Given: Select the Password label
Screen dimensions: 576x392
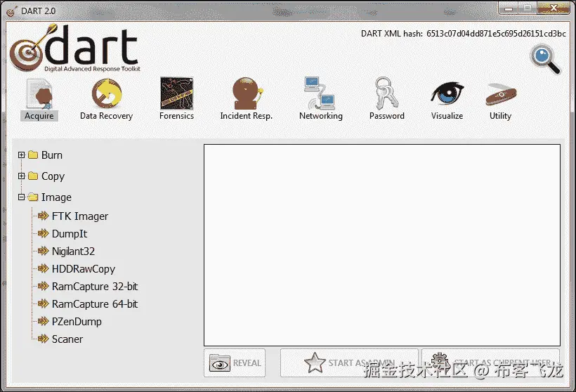Looking at the screenshot, I should point(387,116).
